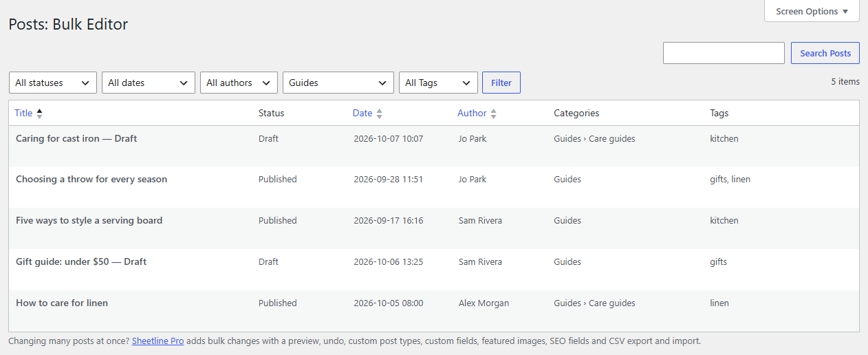Image resolution: width=868 pixels, height=355 pixels.
Task: Open the All dates dropdown
Action: click(x=149, y=83)
